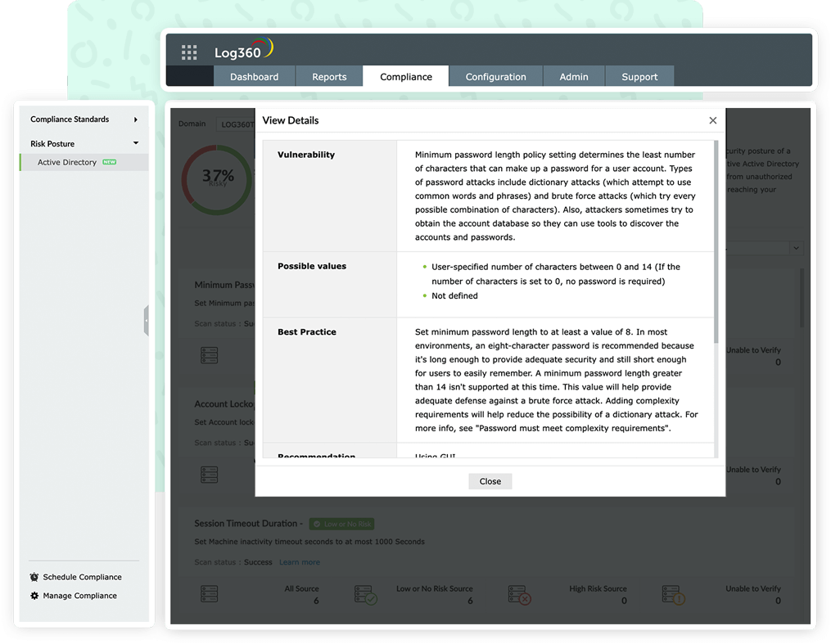Click the View Details dialog title
This screenshot has height=644, width=831.
pyautogui.click(x=291, y=120)
